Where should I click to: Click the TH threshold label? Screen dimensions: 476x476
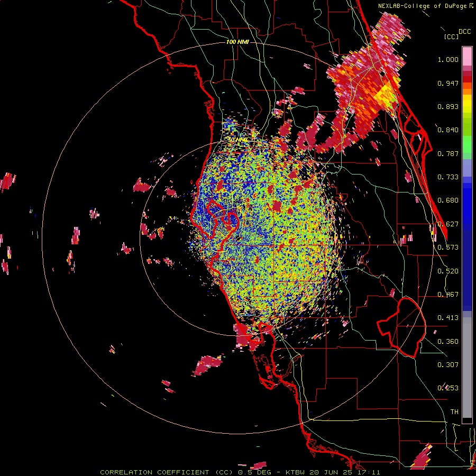coord(454,412)
